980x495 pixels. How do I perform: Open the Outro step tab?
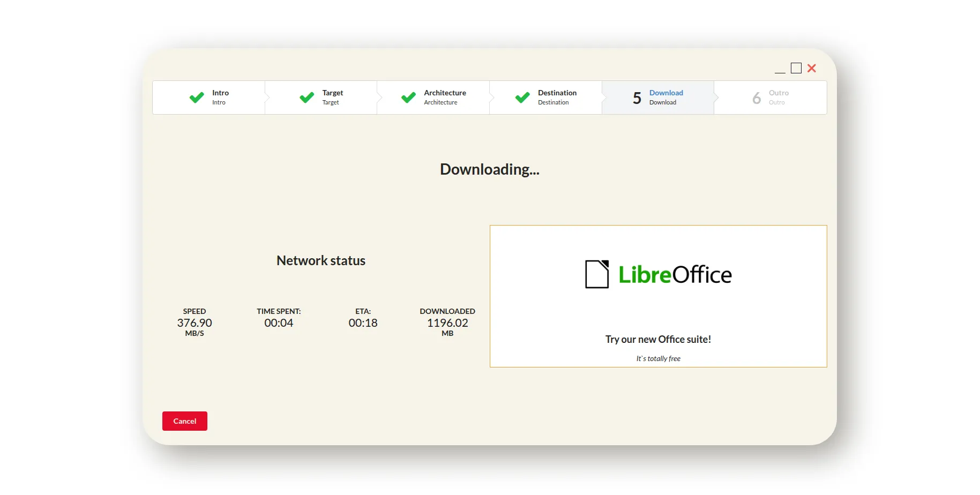[770, 97]
